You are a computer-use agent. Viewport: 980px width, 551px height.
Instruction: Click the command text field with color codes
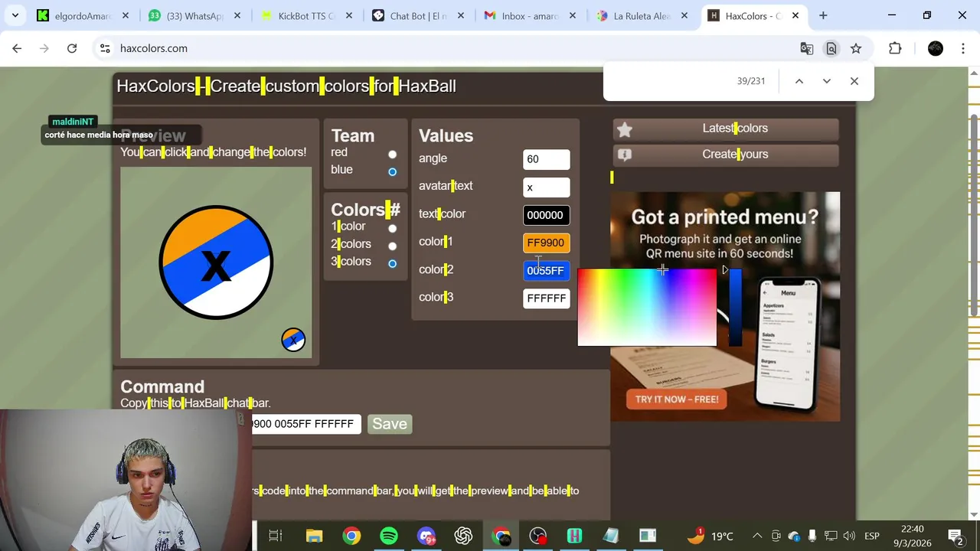[306, 424]
